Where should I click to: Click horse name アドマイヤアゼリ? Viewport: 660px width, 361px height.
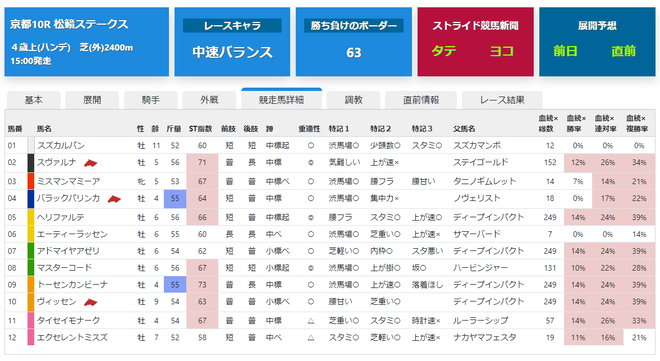tap(69, 251)
